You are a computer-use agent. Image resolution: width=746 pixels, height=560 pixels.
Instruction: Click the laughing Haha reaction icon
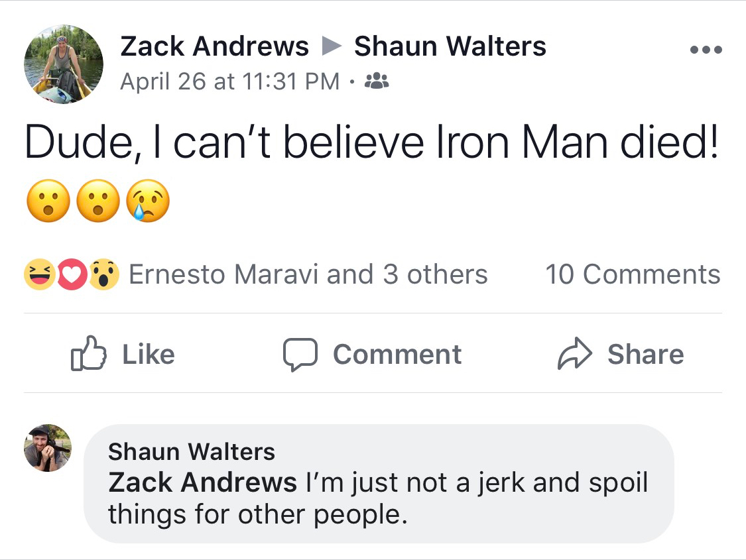[x=38, y=275]
